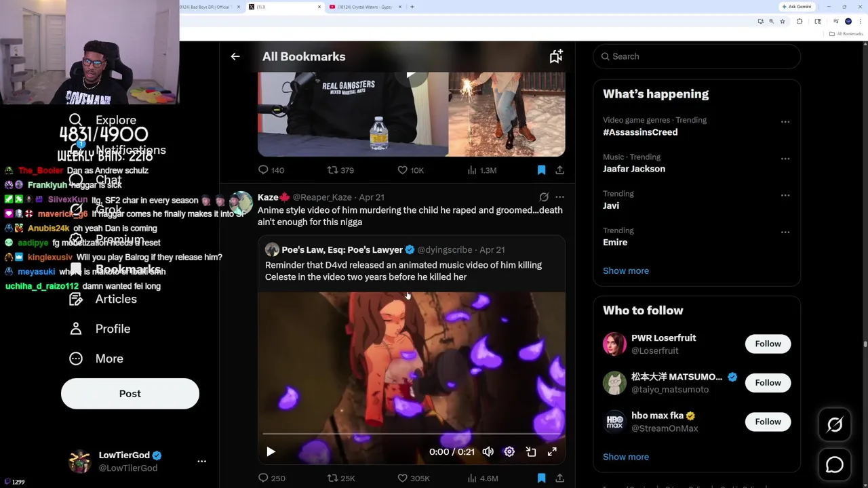Open LowTierGod account avatar

click(x=80, y=461)
